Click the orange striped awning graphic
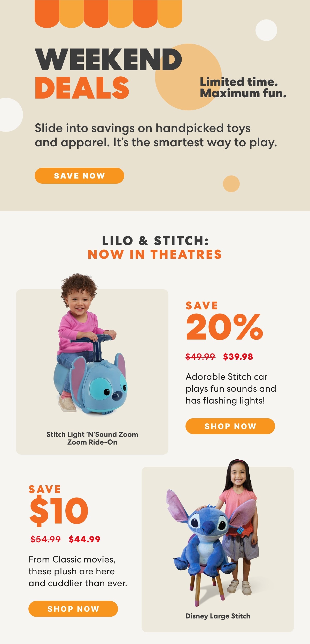Image resolution: width=310 pixels, height=644 pixels. point(108,13)
